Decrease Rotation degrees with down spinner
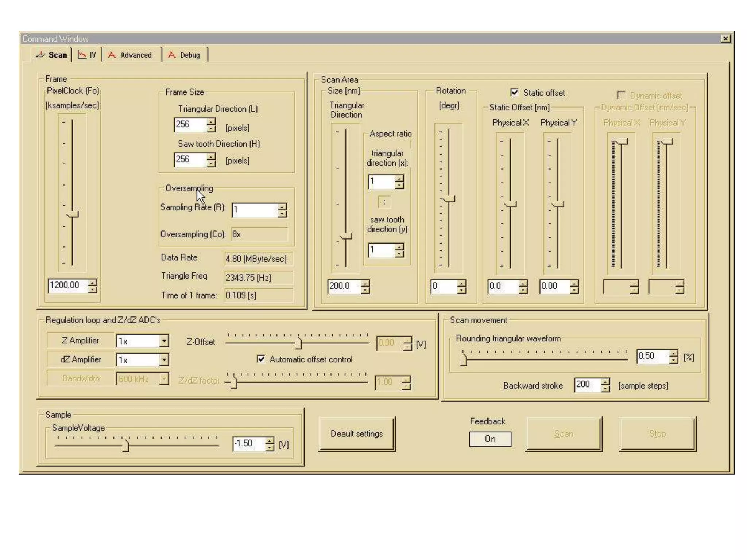 [462, 290]
